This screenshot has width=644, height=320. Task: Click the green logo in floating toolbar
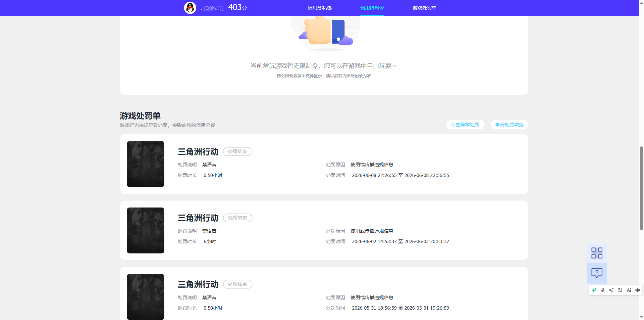594,290
